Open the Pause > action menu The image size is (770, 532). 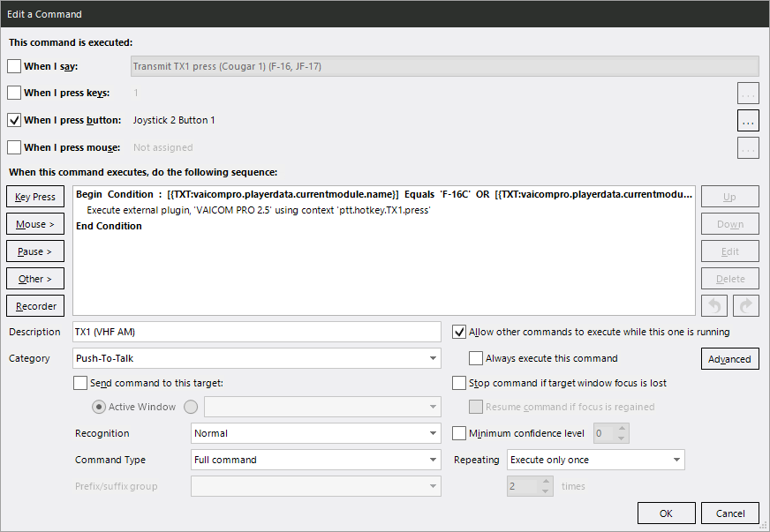(35, 251)
